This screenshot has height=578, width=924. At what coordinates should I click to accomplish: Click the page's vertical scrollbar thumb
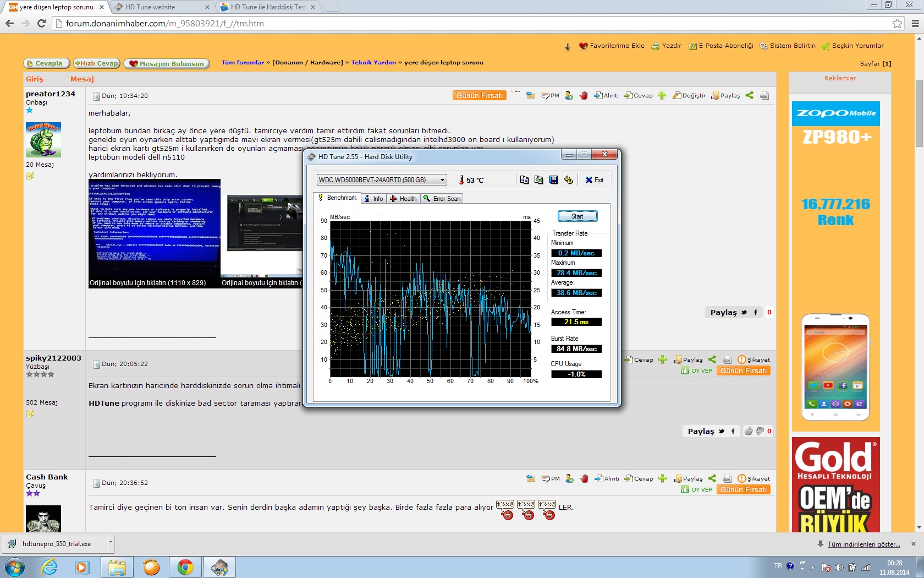pyautogui.click(x=919, y=113)
